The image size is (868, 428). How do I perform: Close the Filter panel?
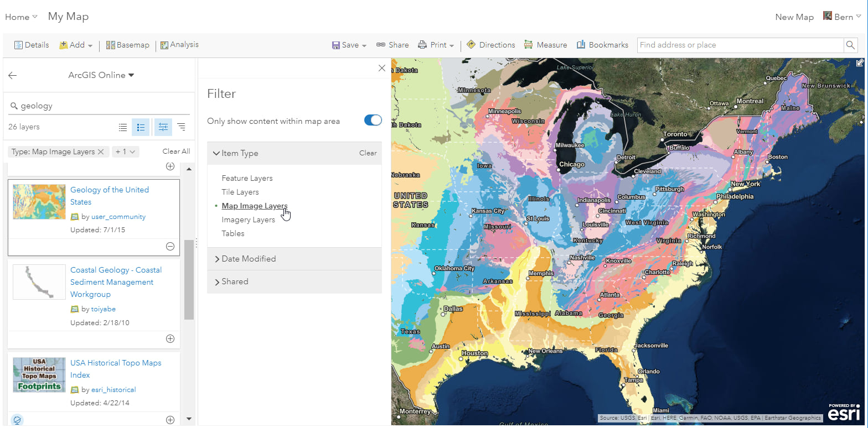click(381, 68)
